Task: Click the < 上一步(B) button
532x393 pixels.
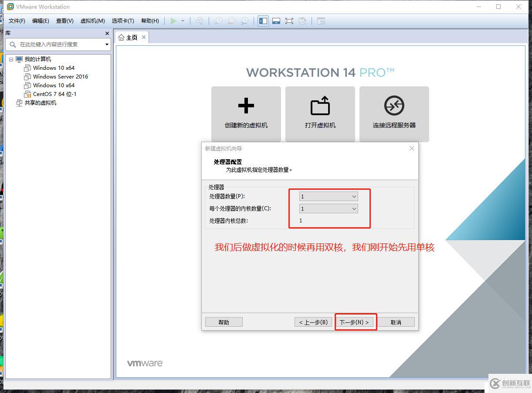Action: 313,322
